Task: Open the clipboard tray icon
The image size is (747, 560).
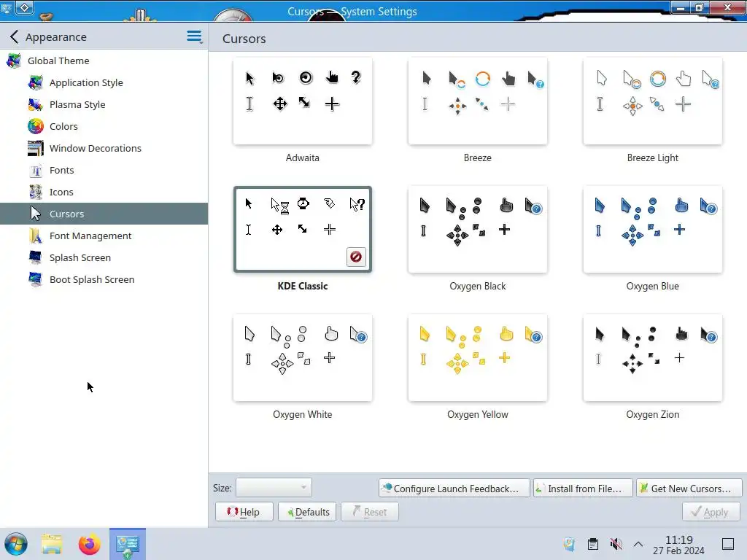Action: click(592, 544)
